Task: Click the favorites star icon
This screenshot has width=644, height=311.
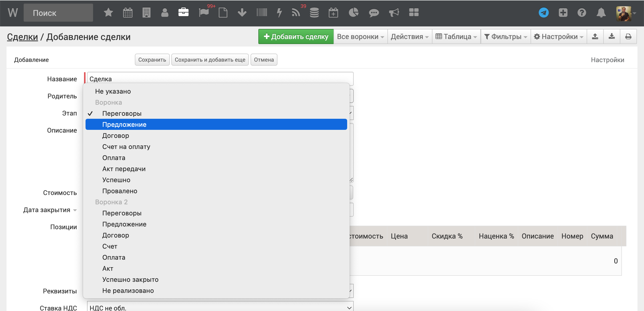Action: tap(108, 12)
